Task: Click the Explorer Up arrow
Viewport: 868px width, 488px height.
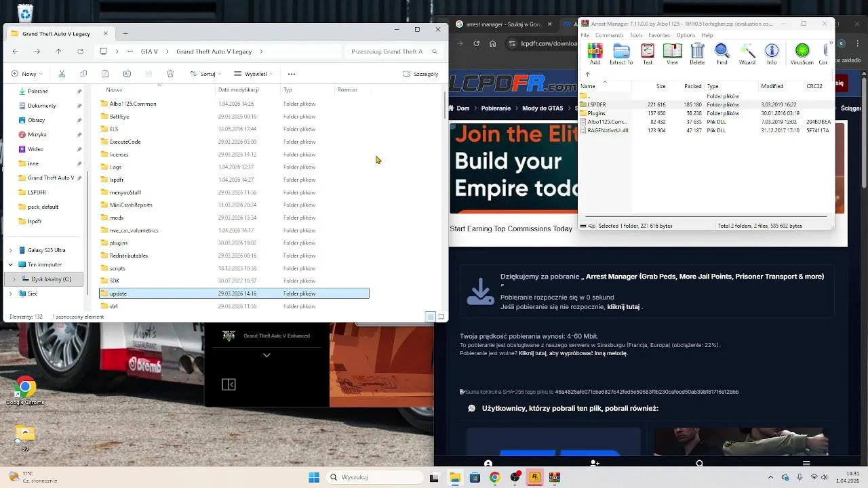Action: 59,52
